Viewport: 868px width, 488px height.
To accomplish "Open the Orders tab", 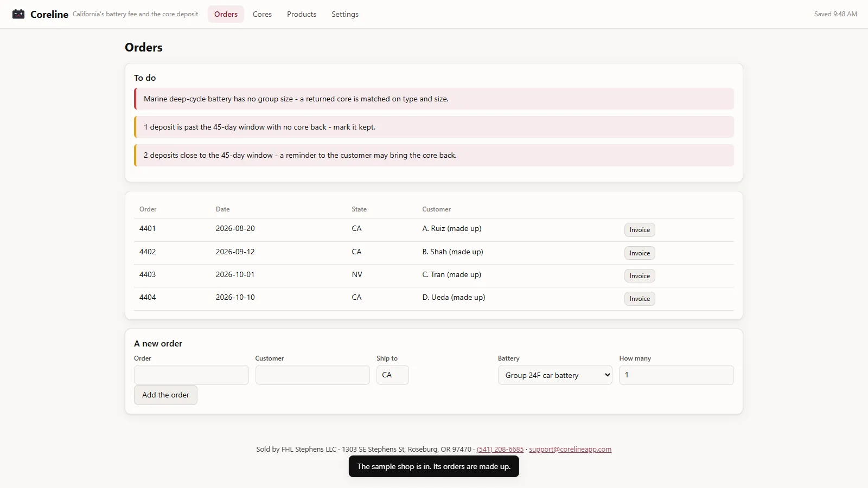I will click(226, 14).
